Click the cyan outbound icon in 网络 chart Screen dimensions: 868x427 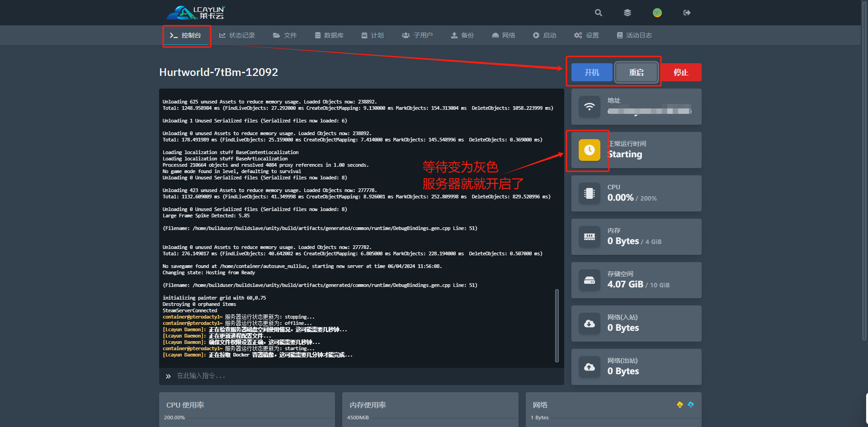(691, 405)
